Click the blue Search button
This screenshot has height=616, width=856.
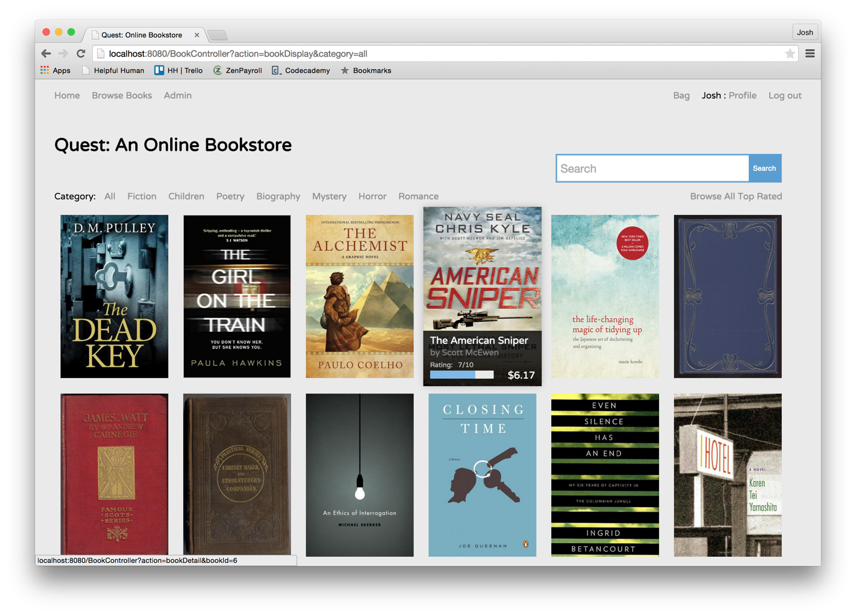click(764, 168)
